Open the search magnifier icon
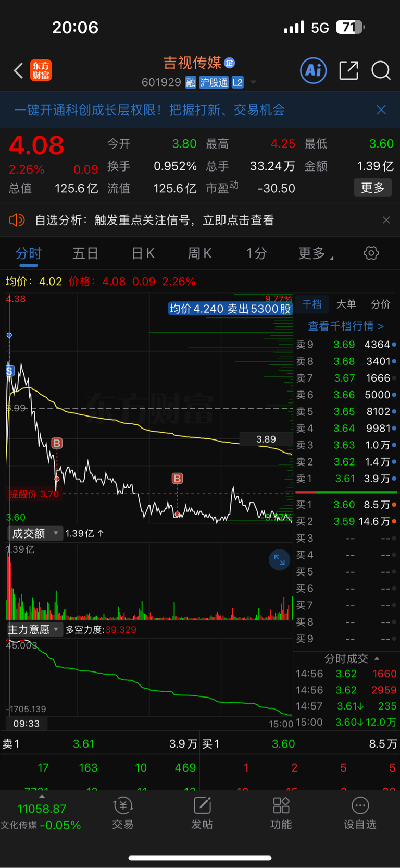 (381, 70)
